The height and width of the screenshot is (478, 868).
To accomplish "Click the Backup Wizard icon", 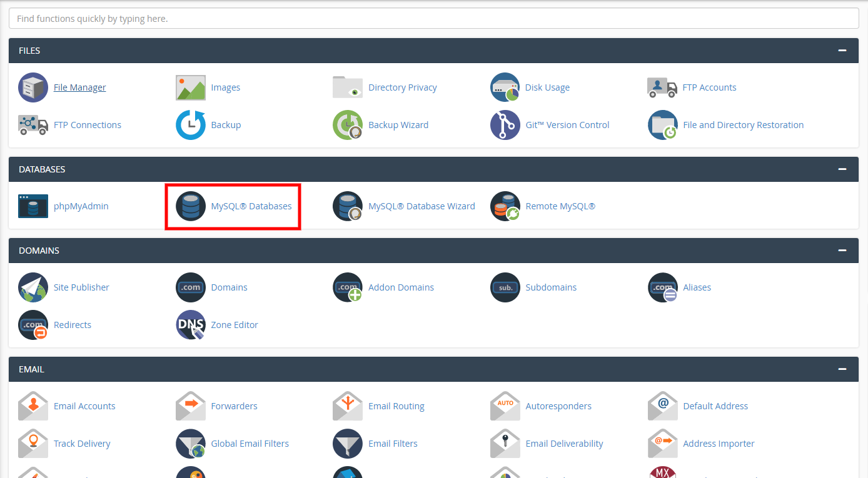I will pos(348,125).
